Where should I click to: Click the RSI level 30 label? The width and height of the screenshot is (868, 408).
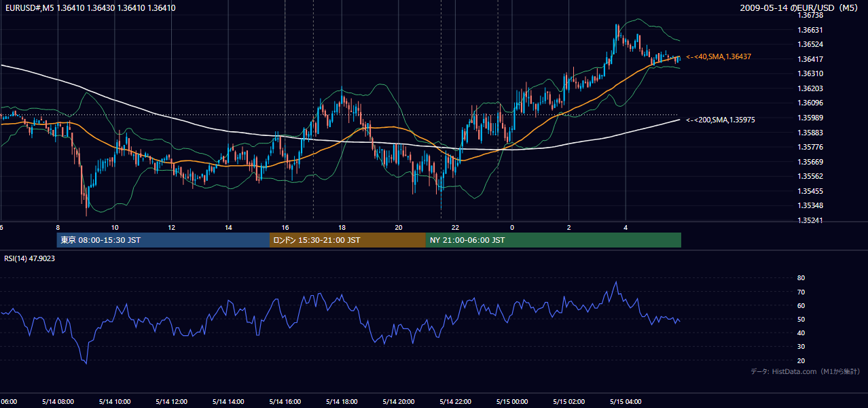(x=801, y=347)
